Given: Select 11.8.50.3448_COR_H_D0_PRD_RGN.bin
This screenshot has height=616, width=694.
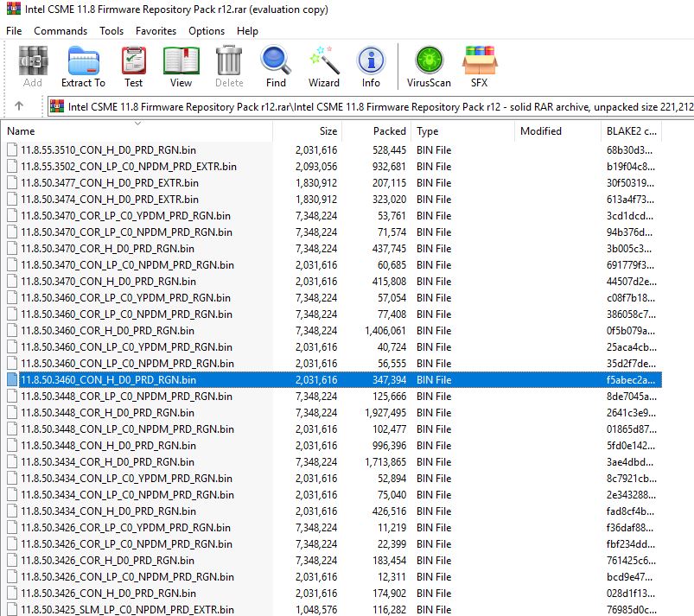Looking at the screenshot, I should point(107,412).
